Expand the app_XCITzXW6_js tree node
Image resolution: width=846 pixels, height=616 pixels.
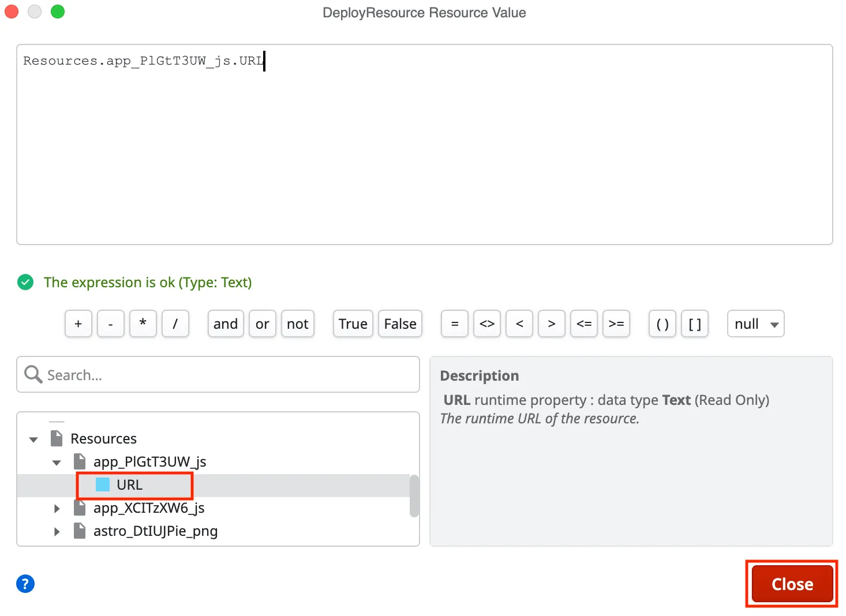(56, 508)
